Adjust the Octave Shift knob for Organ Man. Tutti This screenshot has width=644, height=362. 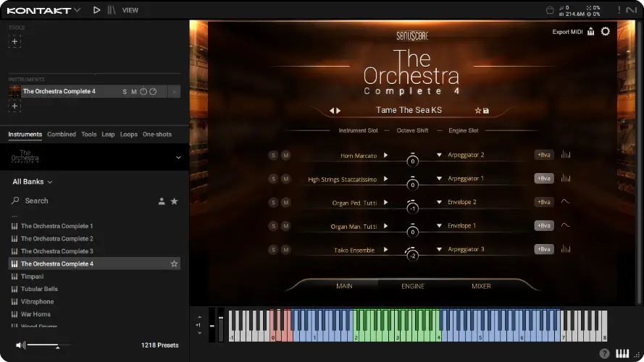(412, 230)
